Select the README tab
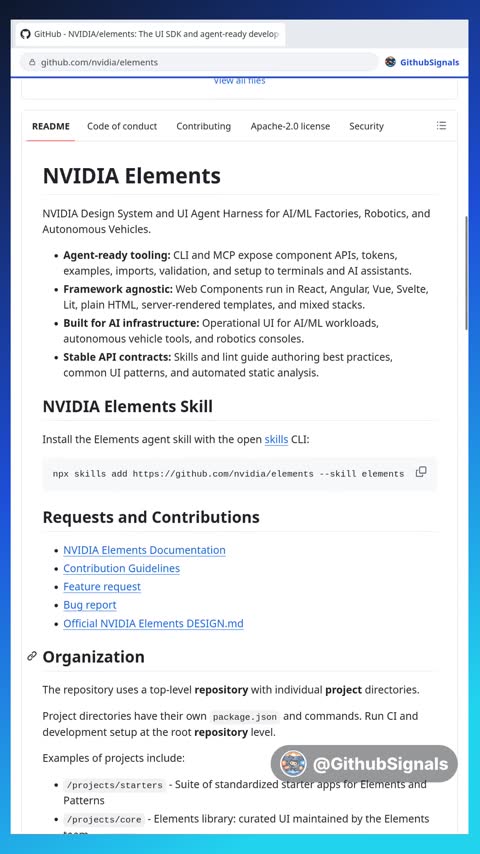 coord(51,126)
